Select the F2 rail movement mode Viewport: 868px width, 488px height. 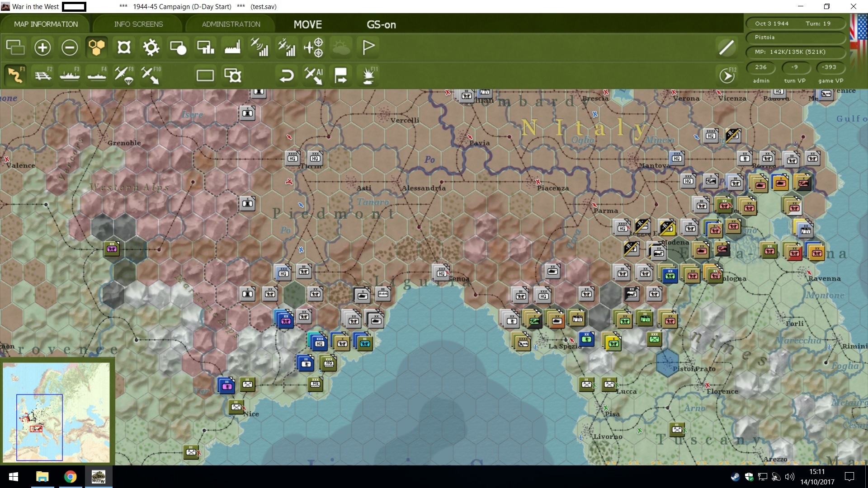tap(43, 75)
